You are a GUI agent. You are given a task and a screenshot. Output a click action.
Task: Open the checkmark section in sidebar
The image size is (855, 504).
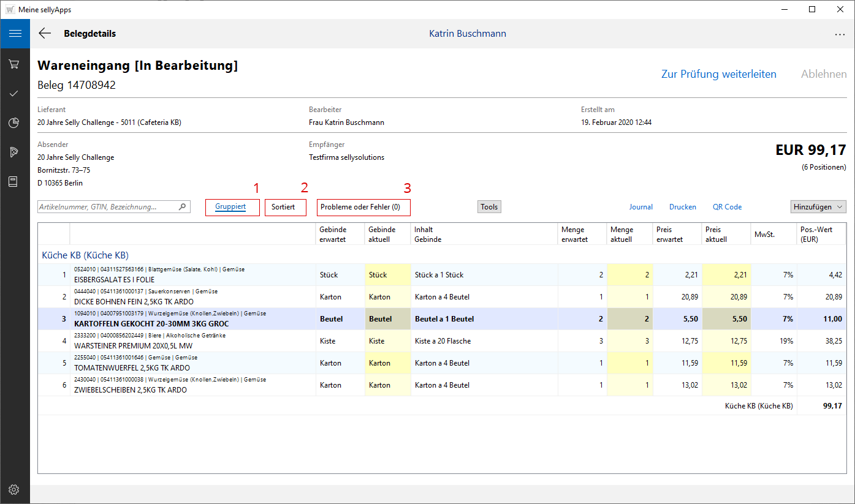15,93
